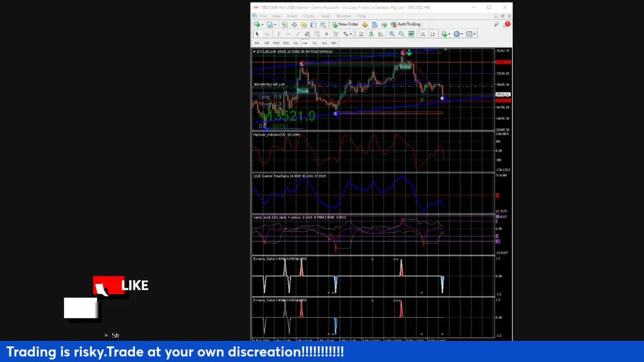644x362 pixels.
Task: Click the PipBoxer_Indicator(14) pane label
Action: click(276, 134)
